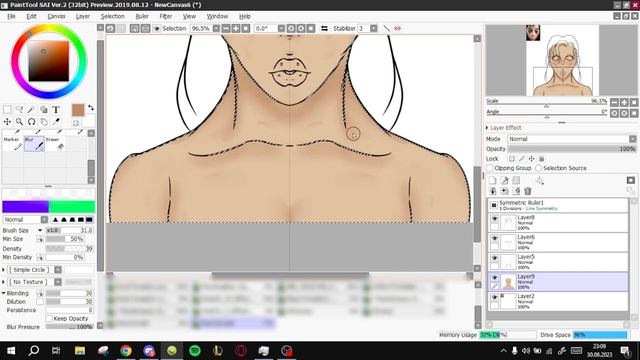Open the Stabilizer value dropdown
Screen dimensions: 640x360
click(373, 29)
